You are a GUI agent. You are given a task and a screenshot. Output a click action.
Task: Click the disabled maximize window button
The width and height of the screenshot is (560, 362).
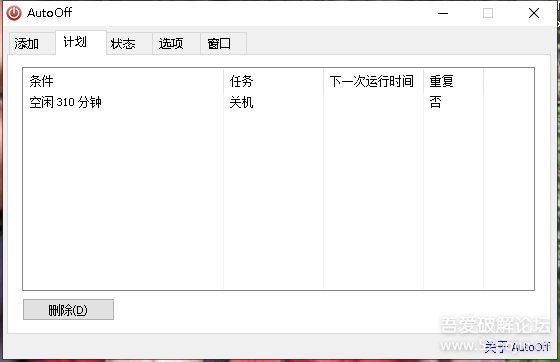[488, 13]
